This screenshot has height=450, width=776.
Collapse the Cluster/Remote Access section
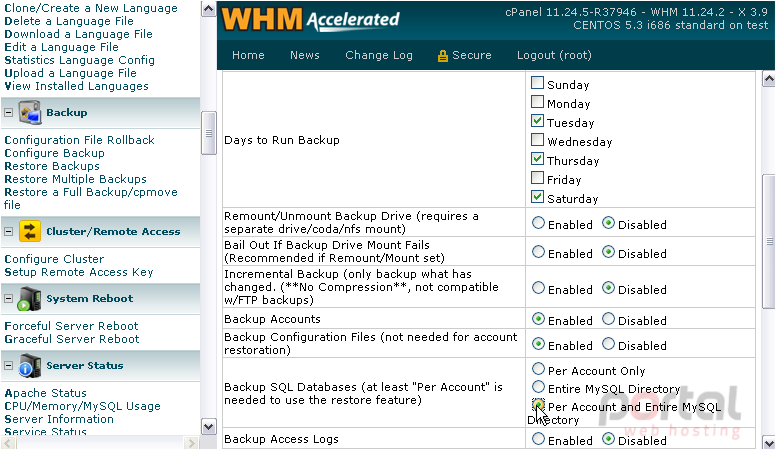pos(8,231)
